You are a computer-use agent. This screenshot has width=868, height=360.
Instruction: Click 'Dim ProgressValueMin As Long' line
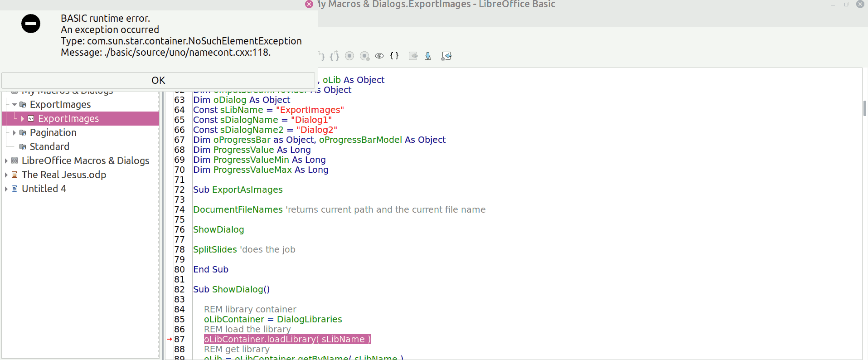point(259,160)
